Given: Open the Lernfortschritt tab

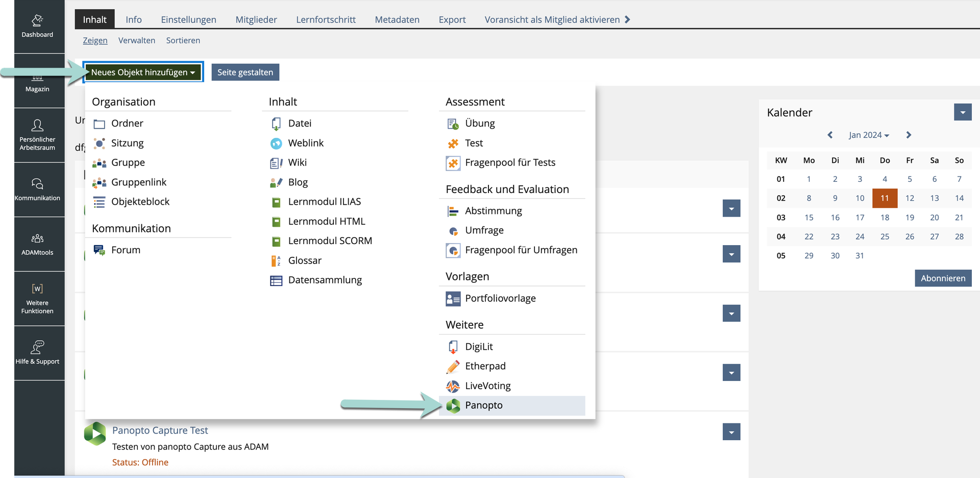Looking at the screenshot, I should point(326,19).
